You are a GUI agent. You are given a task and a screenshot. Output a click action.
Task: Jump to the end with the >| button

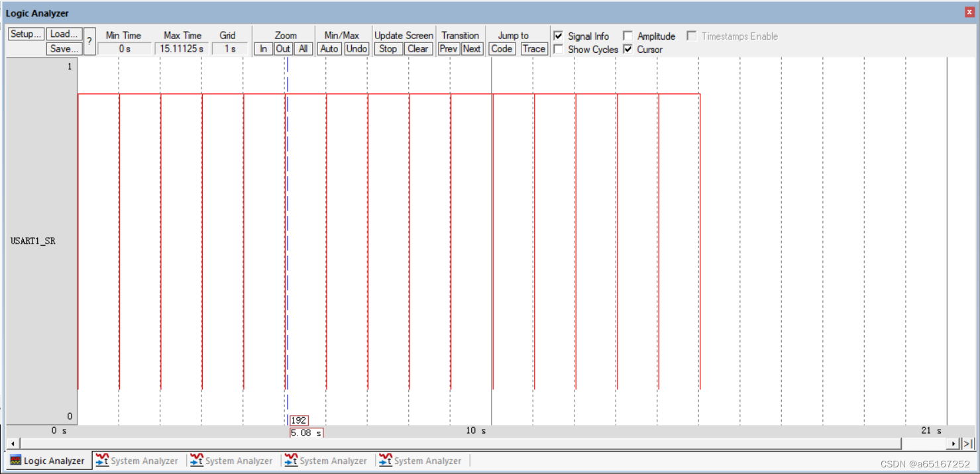click(x=967, y=444)
